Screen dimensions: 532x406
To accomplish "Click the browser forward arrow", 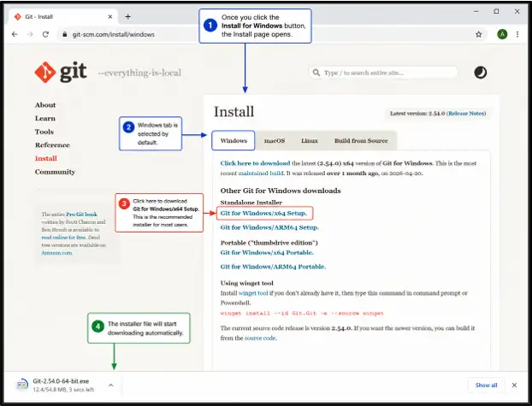I will 30,34.
